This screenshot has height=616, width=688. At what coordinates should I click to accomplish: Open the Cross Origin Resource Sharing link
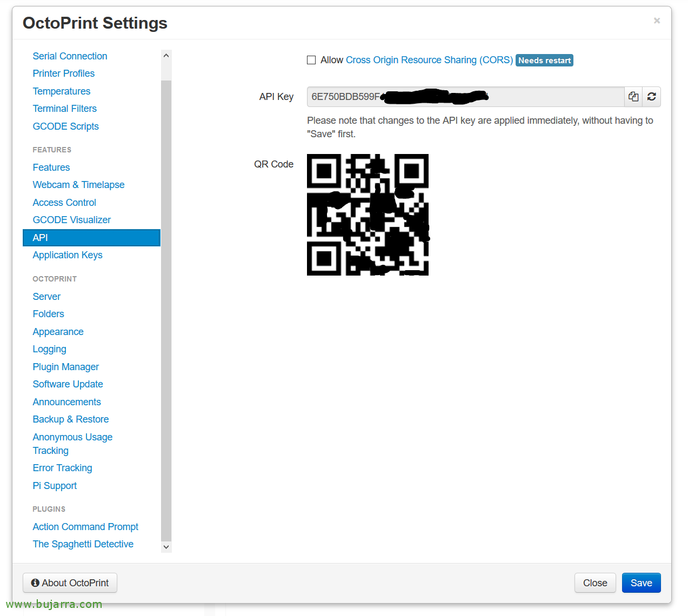pyautogui.click(x=429, y=60)
